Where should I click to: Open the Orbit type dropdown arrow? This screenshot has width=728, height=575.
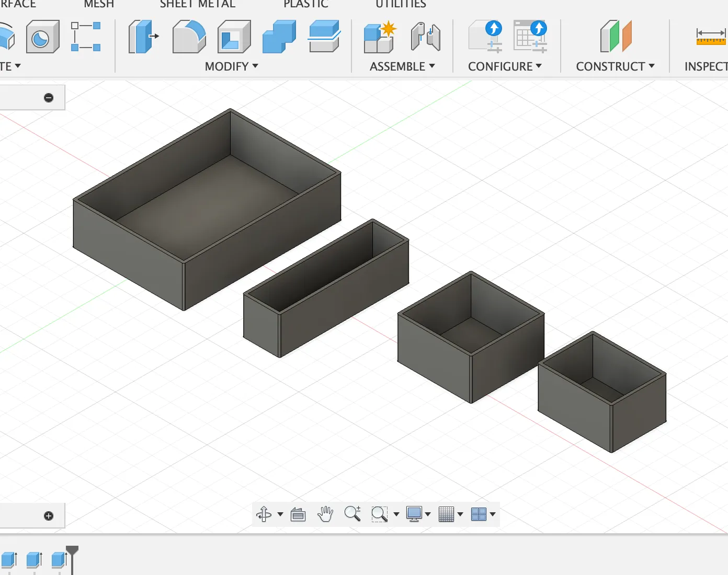[x=280, y=514]
